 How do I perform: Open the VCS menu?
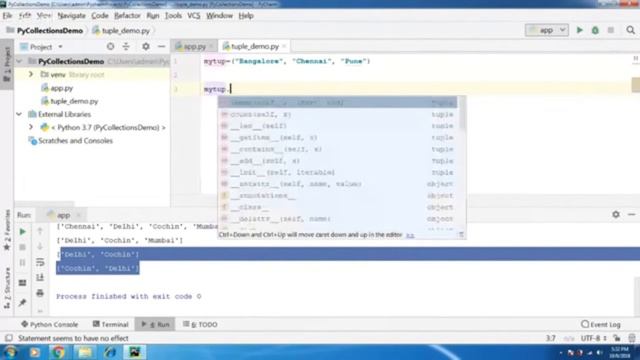pyautogui.click(x=193, y=16)
